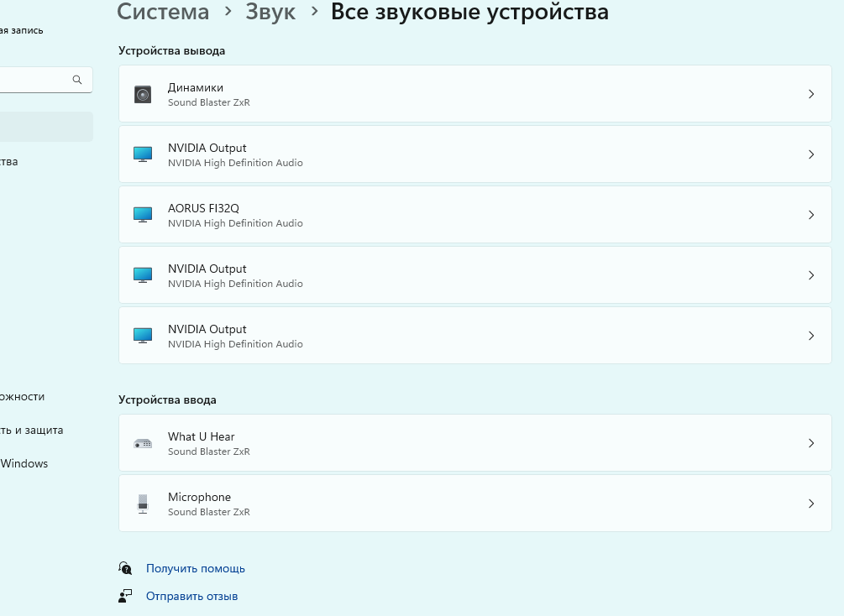Click the monitor icon beside AORUS FI32Q
Screen dimensions: 844x616
click(x=143, y=215)
